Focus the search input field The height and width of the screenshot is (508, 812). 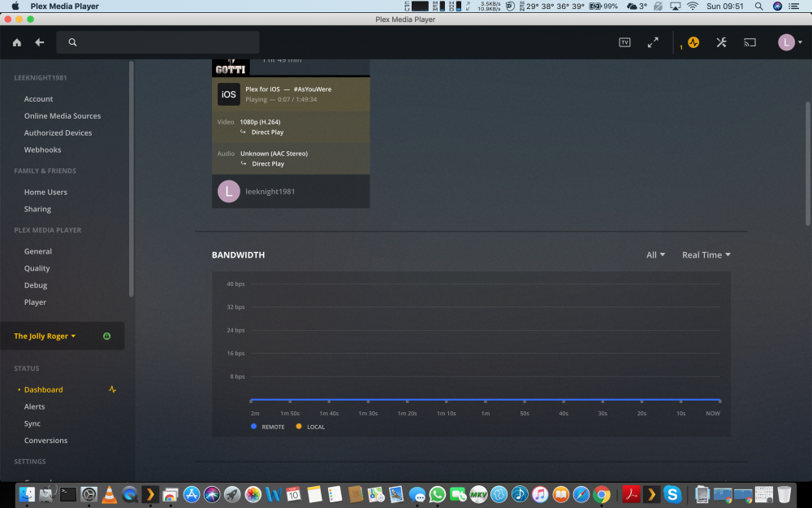pos(158,42)
